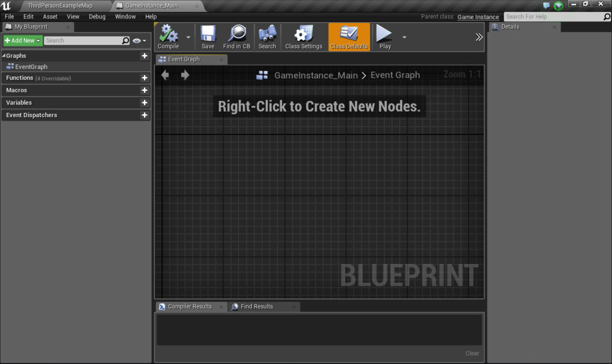The height and width of the screenshot is (364, 612).
Task: Toggle Class Defaults button
Action: pos(349,37)
